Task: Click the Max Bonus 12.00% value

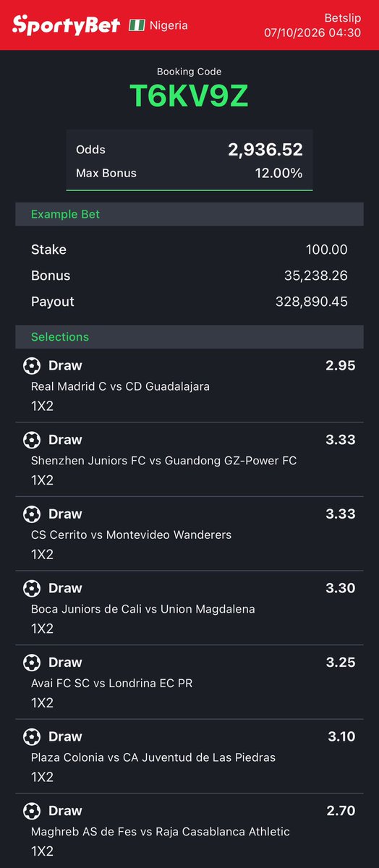Action: pyautogui.click(x=278, y=174)
